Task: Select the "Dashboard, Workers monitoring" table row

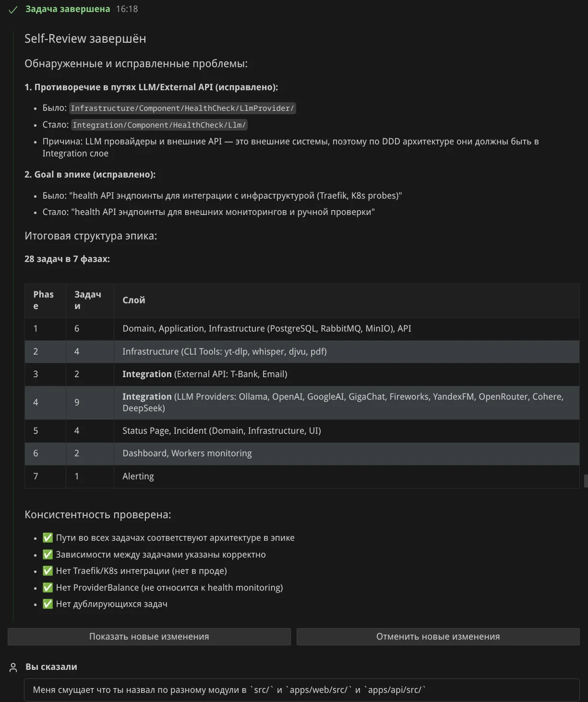Action: 187,453
